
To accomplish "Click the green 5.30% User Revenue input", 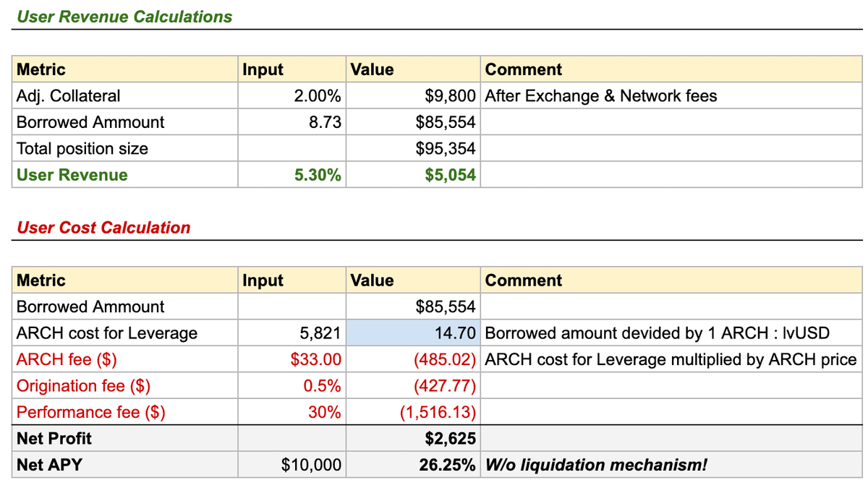I will 292,175.
